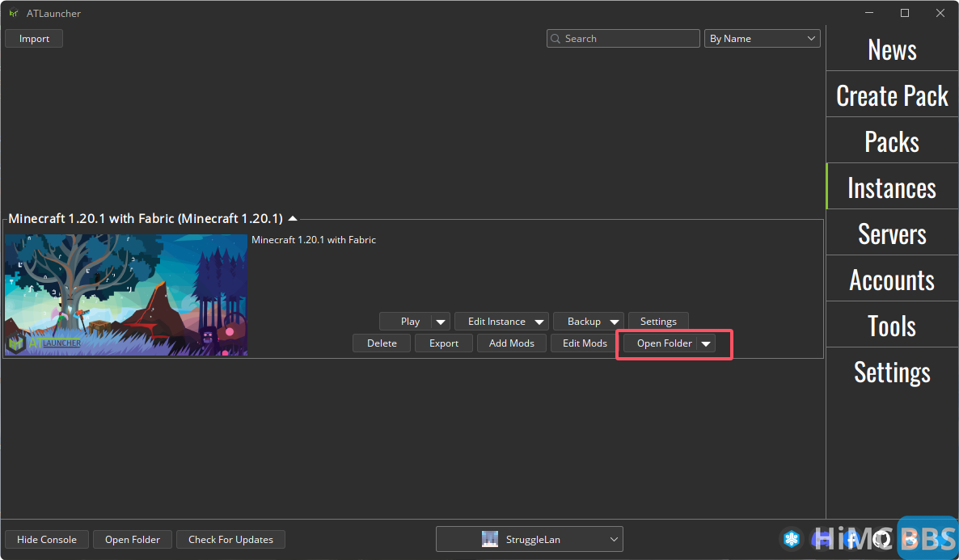Open the Nodecraft hexagon icon link
The width and height of the screenshot is (959, 560).
tap(791, 539)
